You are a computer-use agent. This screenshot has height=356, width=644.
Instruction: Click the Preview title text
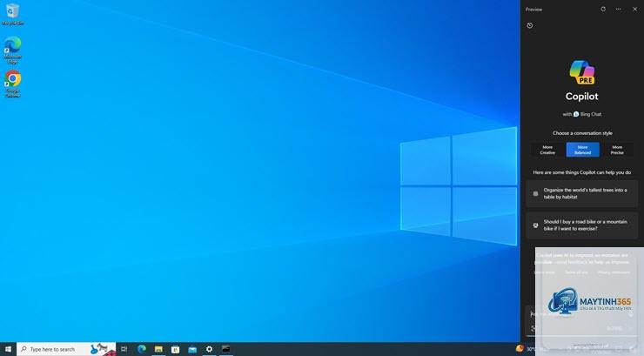pos(533,9)
